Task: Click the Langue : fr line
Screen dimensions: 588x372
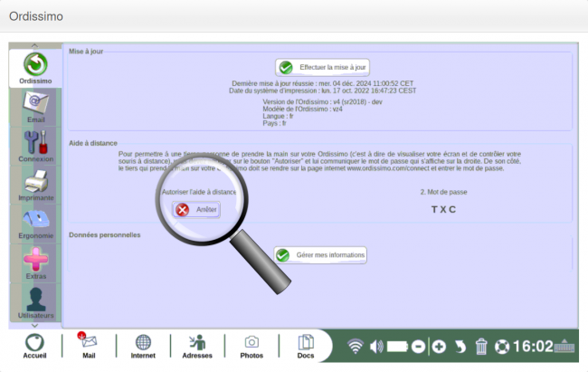Action: (278, 116)
